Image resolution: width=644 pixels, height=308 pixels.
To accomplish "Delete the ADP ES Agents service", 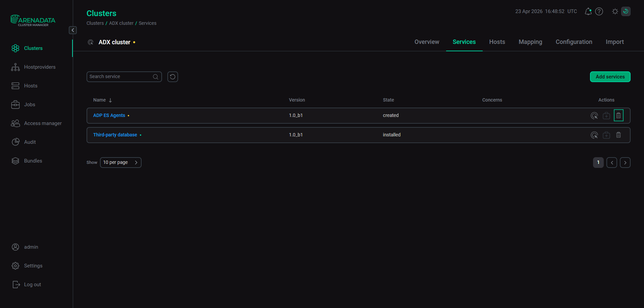I will [619, 116].
